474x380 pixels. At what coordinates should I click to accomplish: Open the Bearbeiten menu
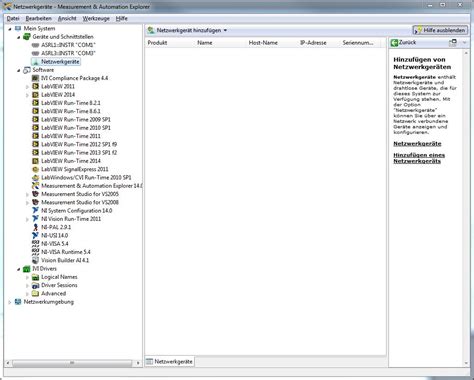[x=39, y=18]
